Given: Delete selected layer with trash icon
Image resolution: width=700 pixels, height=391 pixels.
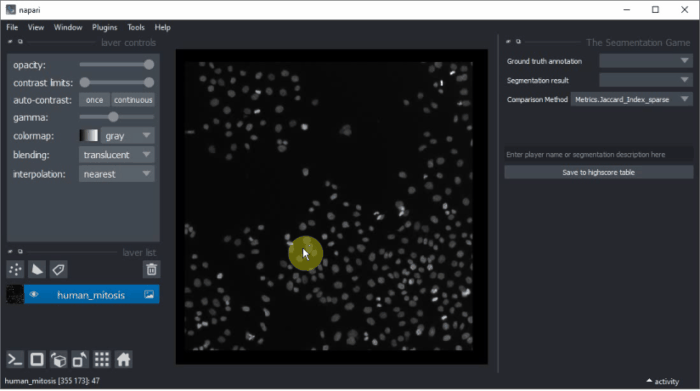Looking at the screenshot, I should pos(151,270).
